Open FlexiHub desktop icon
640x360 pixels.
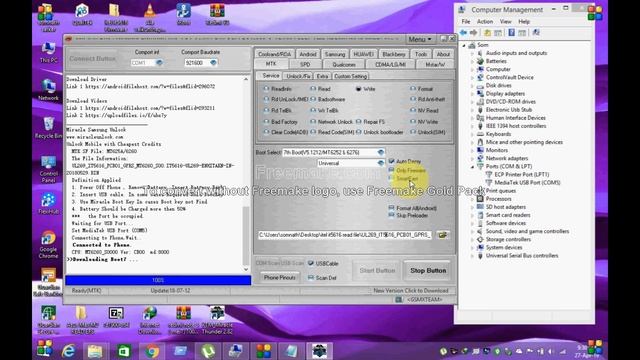(48, 203)
